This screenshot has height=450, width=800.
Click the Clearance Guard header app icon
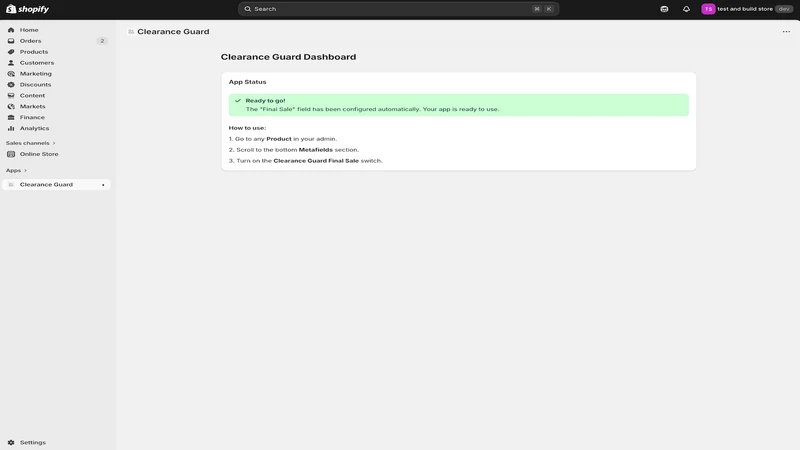131,32
